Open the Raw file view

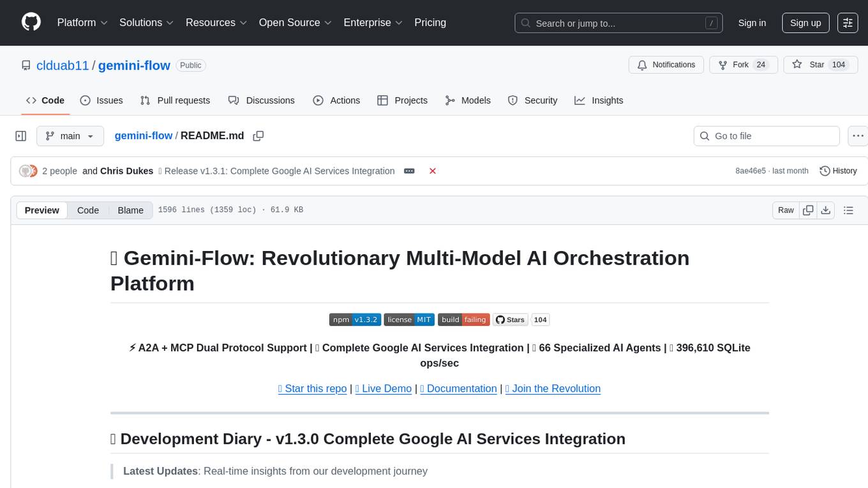(786, 210)
